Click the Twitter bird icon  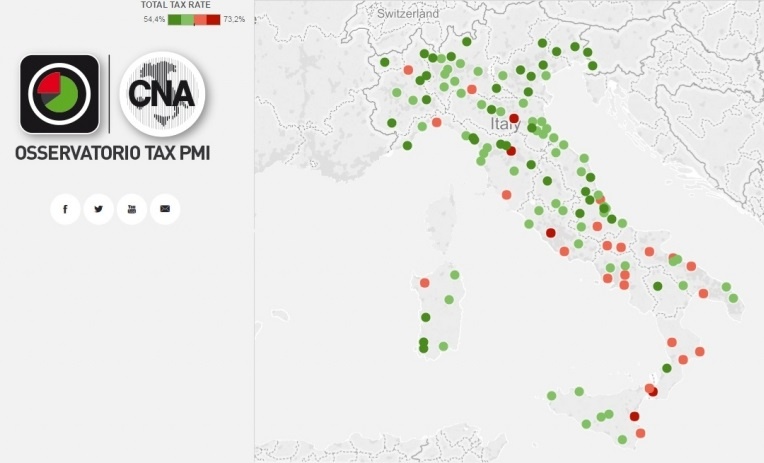[x=98, y=209]
